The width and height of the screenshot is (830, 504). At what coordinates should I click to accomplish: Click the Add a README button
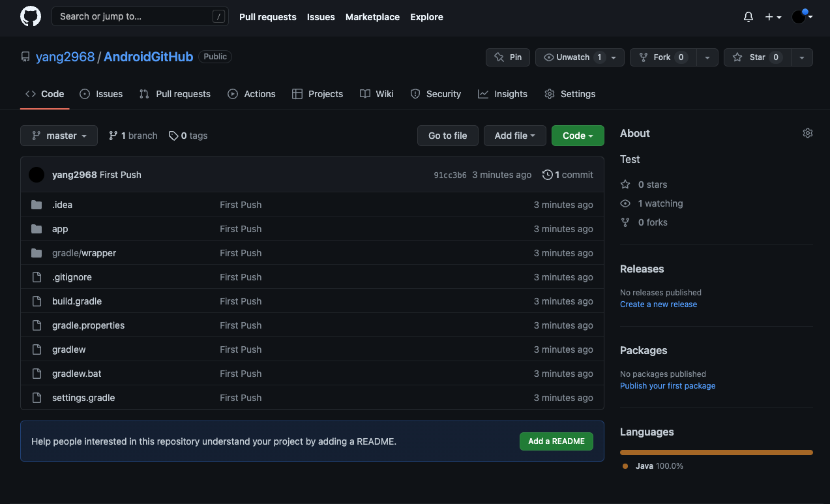[x=556, y=441]
